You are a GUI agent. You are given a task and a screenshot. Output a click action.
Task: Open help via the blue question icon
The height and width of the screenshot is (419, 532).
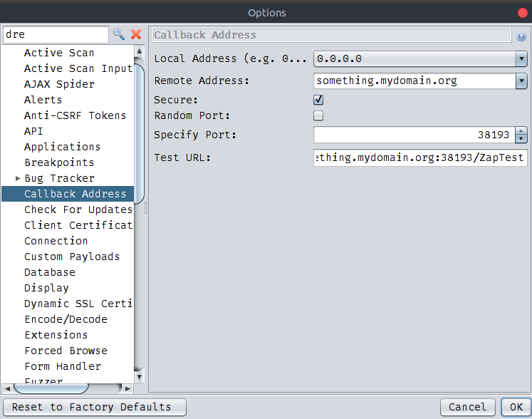(521, 36)
